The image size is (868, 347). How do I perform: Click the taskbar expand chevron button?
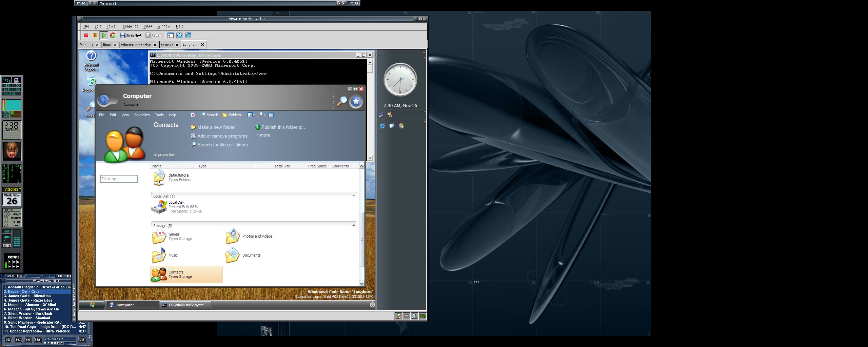pyautogui.click(x=372, y=305)
